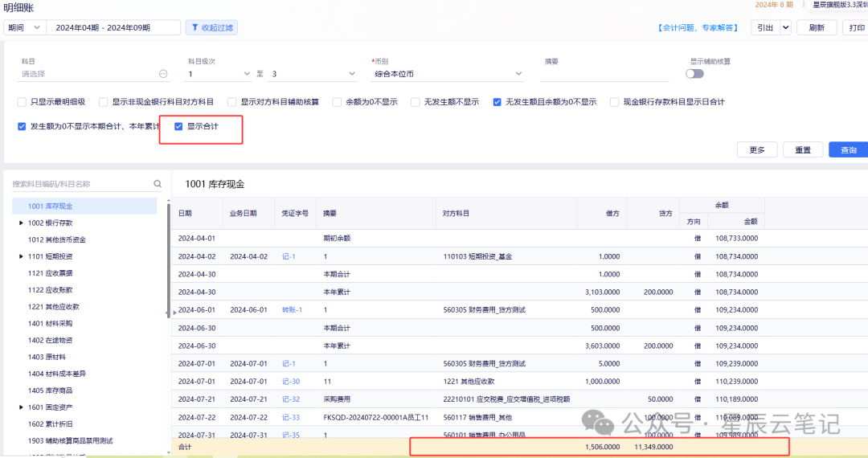Select 1401 材料采购 in tree
This screenshot has height=458, width=868.
pyautogui.click(x=51, y=324)
